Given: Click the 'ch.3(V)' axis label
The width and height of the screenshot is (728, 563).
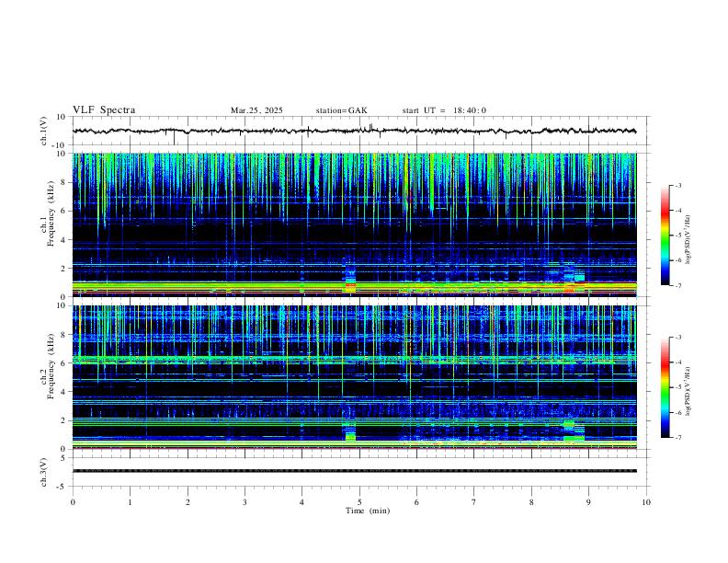Looking at the screenshot, I should point(44,472).
